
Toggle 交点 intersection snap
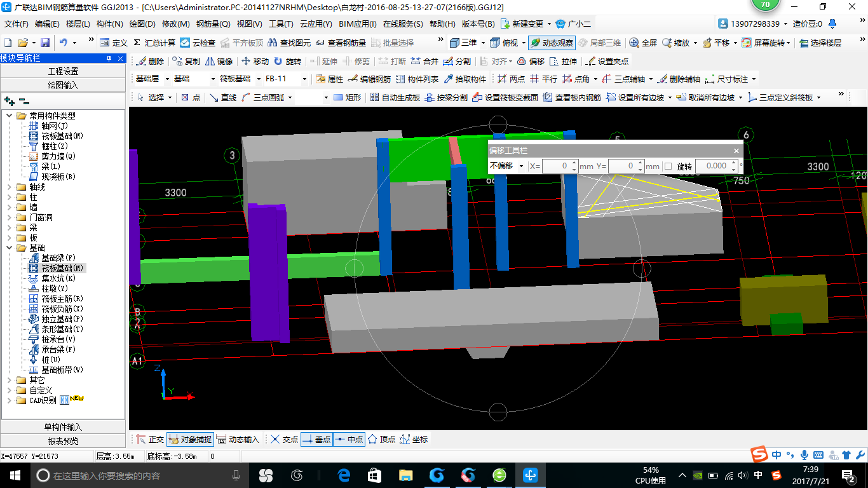(283, 439)
